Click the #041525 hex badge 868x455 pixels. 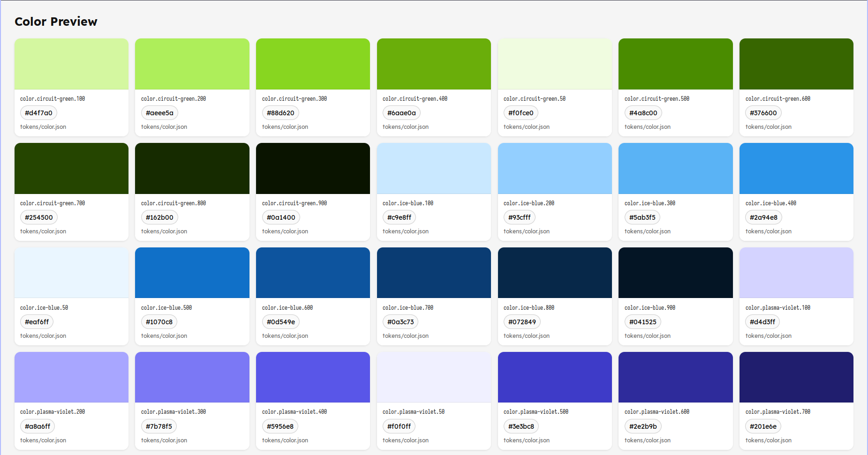(643, 322)
